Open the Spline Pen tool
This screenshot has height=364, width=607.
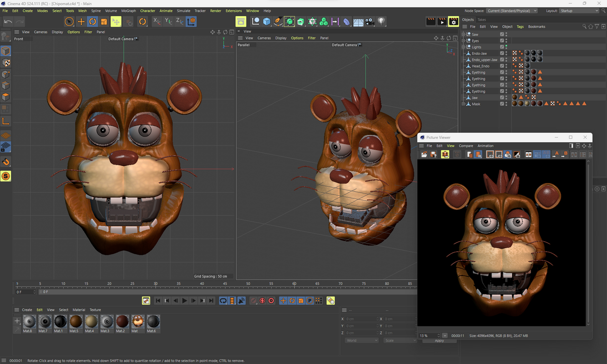point(278,21)
